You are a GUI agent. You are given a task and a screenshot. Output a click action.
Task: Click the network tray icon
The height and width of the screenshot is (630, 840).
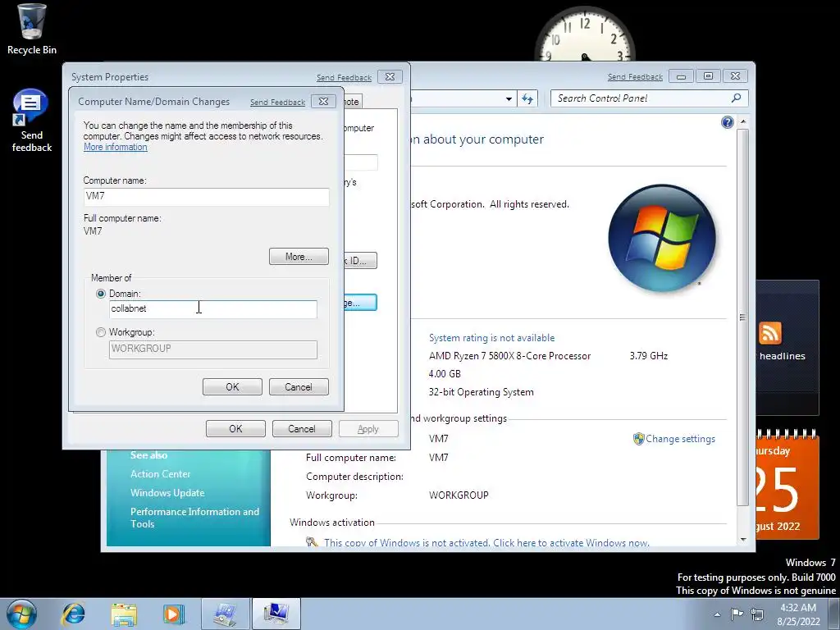click(757, 614)
